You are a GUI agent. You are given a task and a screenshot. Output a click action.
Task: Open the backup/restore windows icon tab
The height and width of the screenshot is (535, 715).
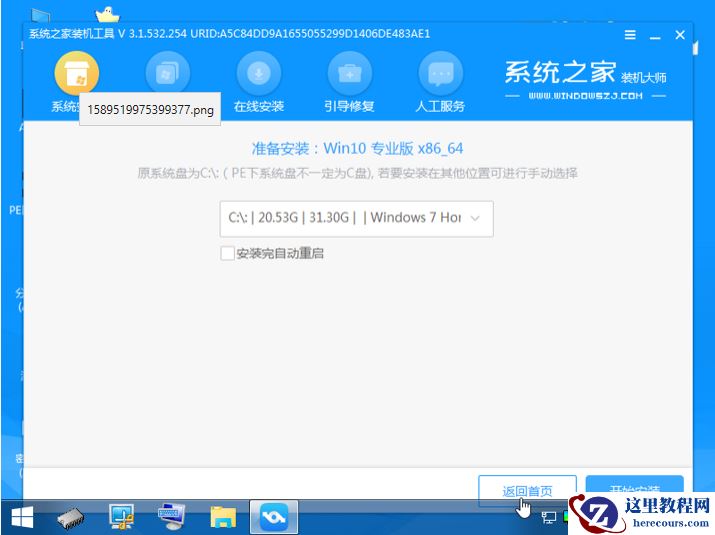pos(167,74)
